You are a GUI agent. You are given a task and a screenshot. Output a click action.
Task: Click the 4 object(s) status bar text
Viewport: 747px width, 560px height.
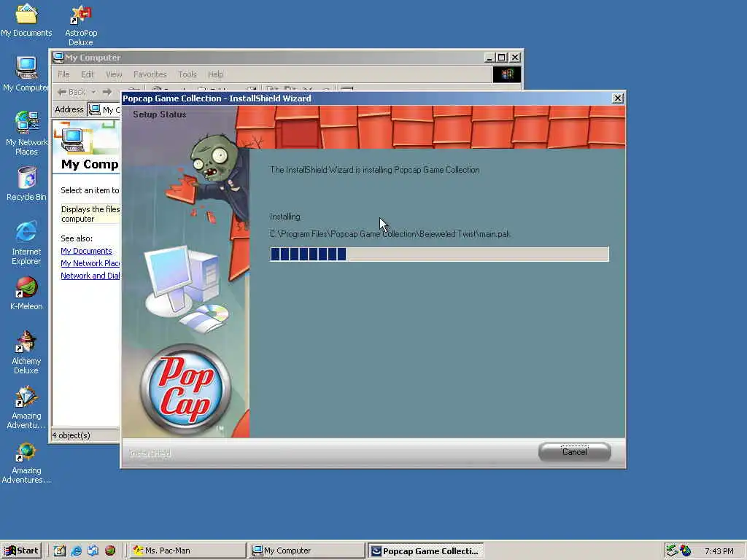(71, 435)
